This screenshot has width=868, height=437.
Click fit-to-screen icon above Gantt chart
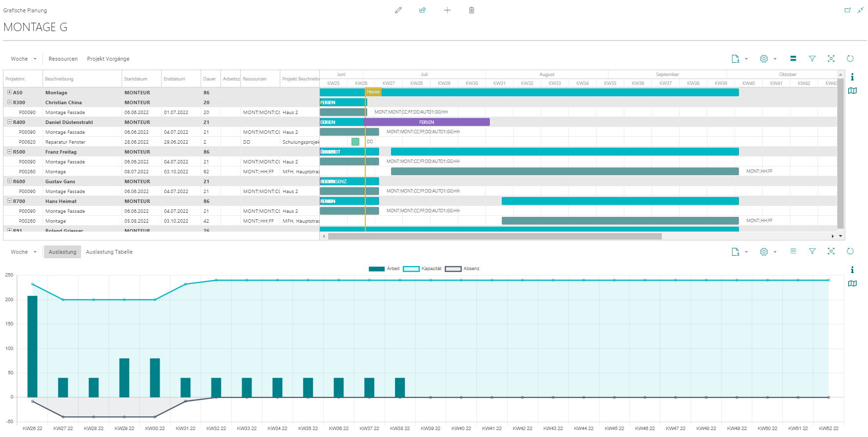[x=831, y=58]
